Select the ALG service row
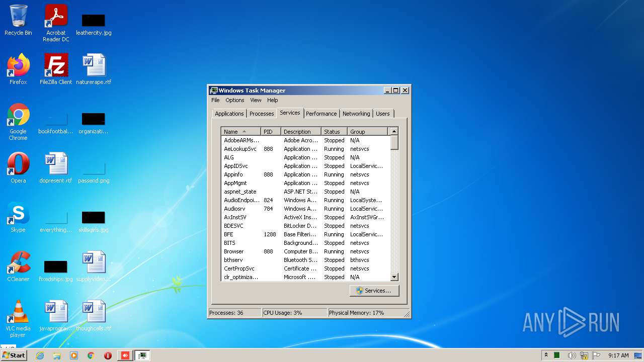The image size is (644, 362). tap(305, 157)
